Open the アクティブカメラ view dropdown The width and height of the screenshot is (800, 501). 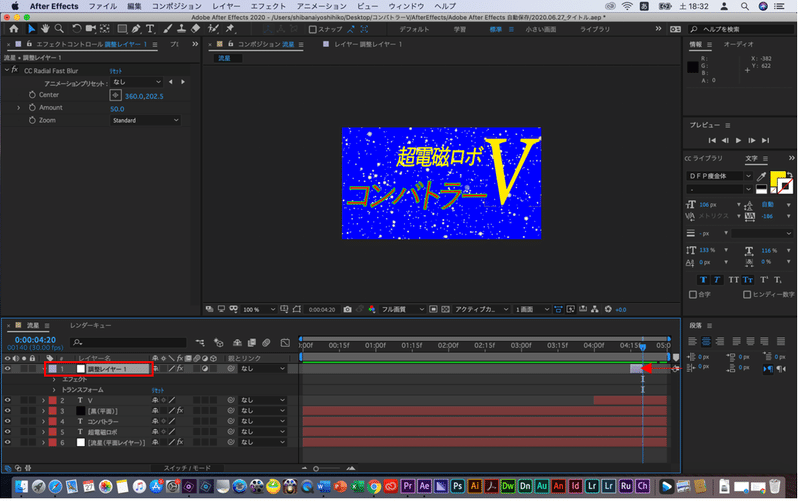tap(481, 310)
